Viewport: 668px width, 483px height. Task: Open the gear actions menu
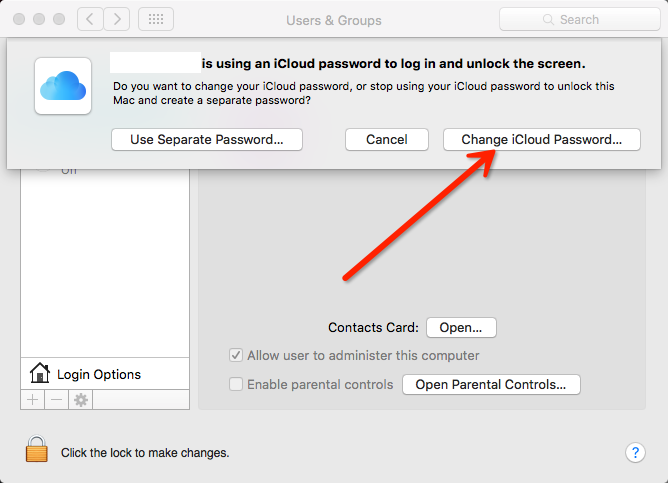pos(81,399)
